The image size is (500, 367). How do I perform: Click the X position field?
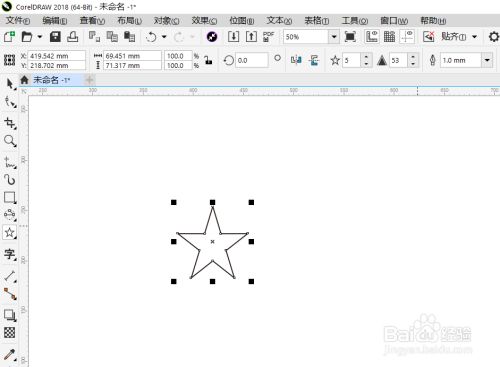57,56
